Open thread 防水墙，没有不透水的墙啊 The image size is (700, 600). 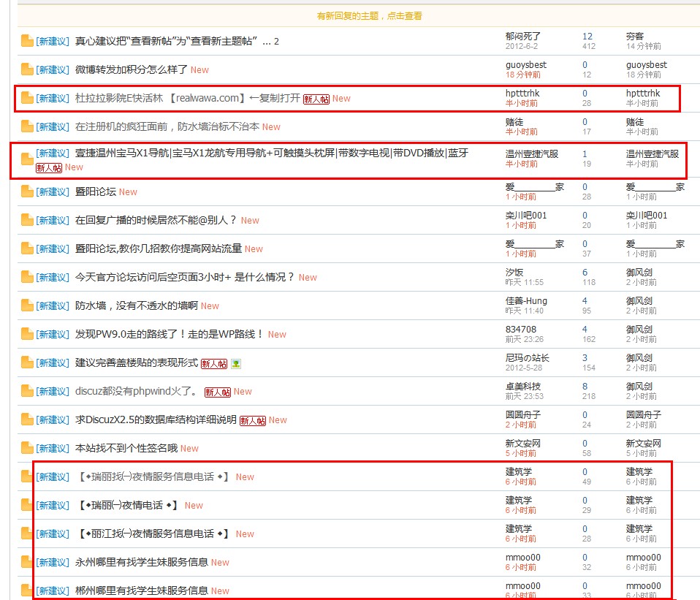pyautogui.click(x=136, y=305)
